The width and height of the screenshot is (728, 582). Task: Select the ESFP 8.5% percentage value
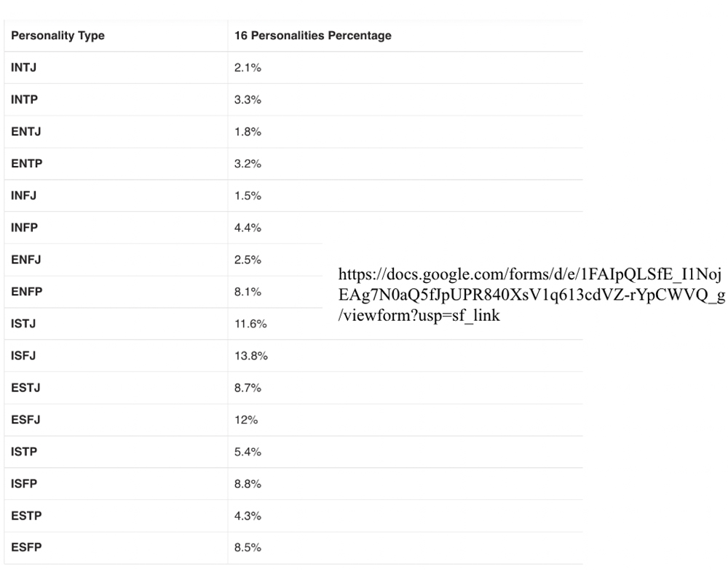[x=248, y=548]
